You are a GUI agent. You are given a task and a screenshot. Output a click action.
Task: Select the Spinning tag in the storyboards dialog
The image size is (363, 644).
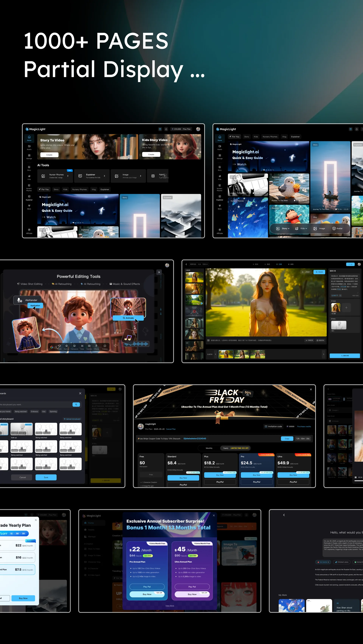pyautogui.click(x=53, y=411)
